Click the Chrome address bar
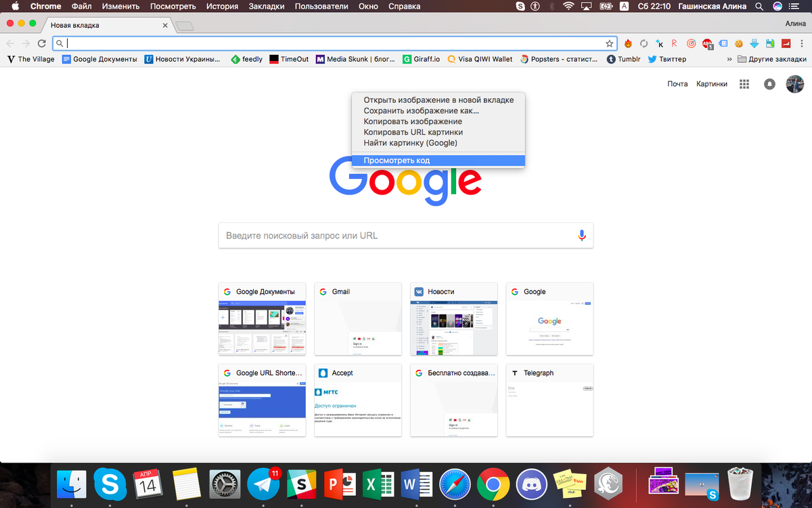 pos(335,43)
